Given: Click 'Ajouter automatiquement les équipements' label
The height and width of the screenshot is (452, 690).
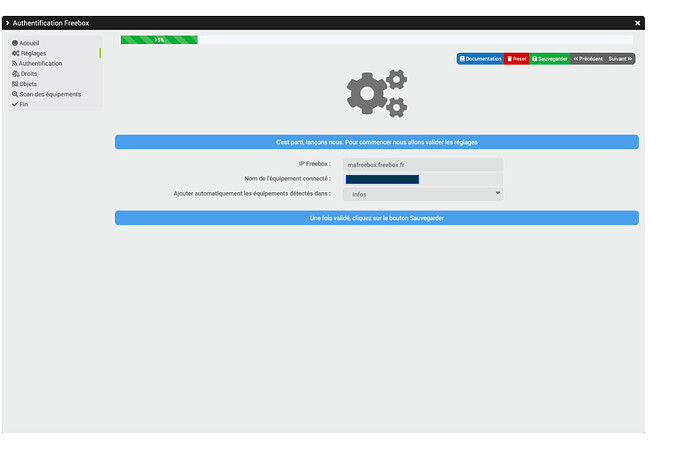Looking at the screenshot, I should [252, 193].
